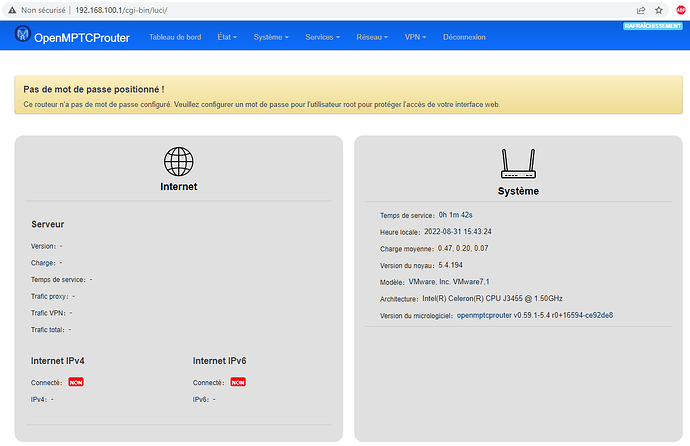690x446 pixels.
Task: Click the Internet globe icon
Action: pyautogui.click(x=178, y=161)
